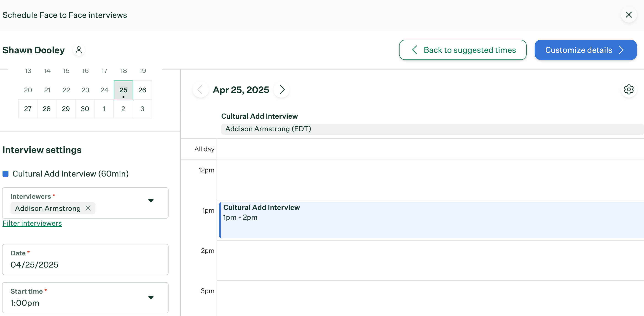Click the 12pm time slot in calendar
Viewport: 644px width, 316px height.
point(430,180)
